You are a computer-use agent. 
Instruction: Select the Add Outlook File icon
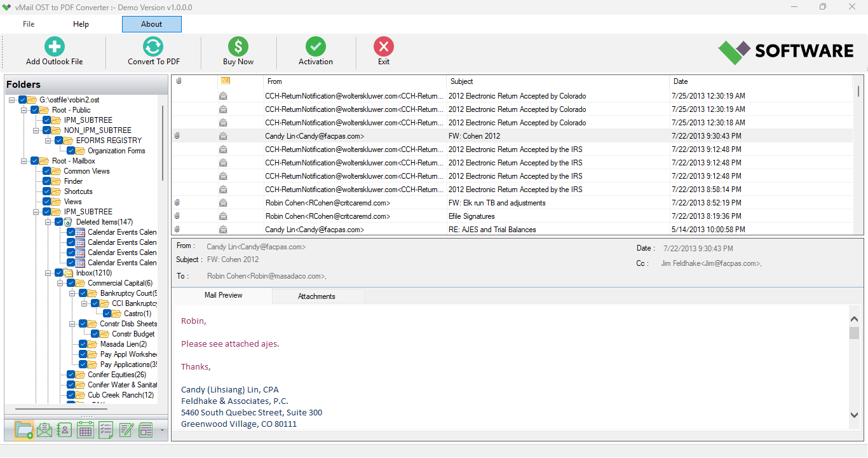coord(53,46)
